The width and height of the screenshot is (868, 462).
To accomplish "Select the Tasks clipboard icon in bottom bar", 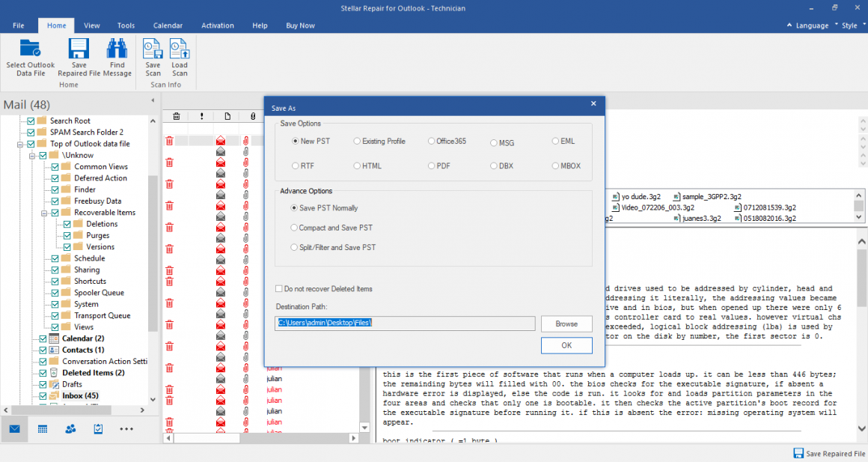I will pyautogui.click(x=98, y=429).
